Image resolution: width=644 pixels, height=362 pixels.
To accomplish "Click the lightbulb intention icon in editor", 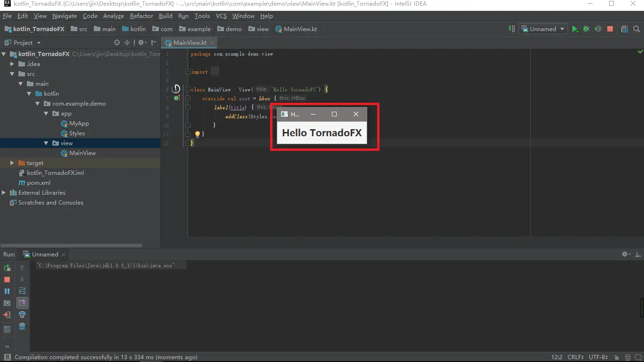I will point(198,134).
